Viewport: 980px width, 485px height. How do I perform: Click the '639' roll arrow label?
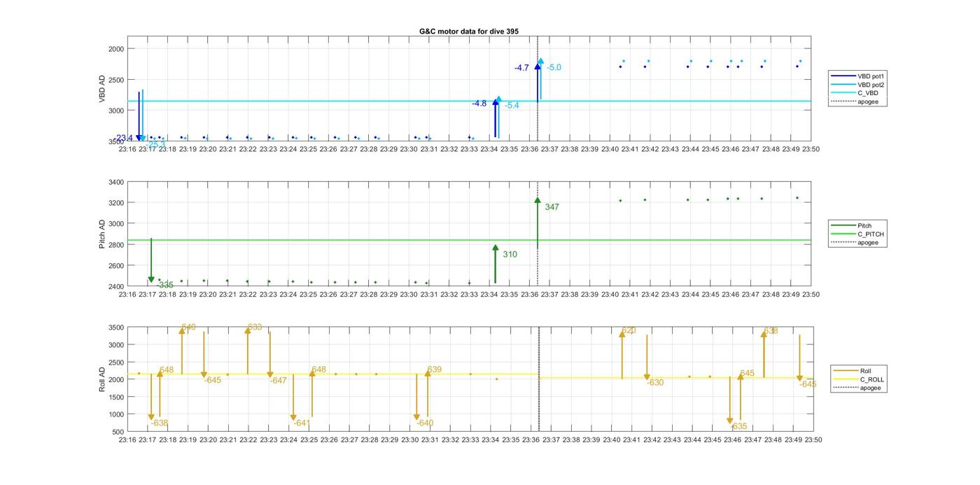coord(434,370)
